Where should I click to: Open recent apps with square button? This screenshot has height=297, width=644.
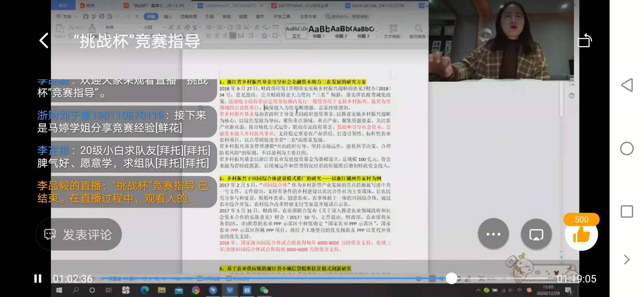(627, 212)
